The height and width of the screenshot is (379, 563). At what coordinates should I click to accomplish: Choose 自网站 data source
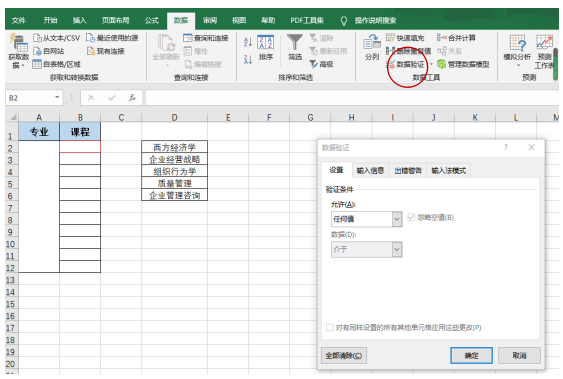tap(48, 51)
